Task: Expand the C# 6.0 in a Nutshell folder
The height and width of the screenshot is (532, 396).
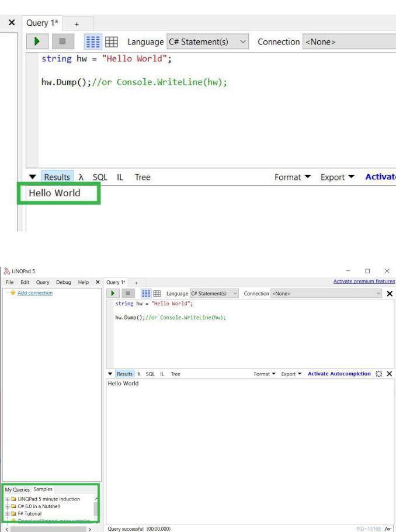Action: coord(8,506)
